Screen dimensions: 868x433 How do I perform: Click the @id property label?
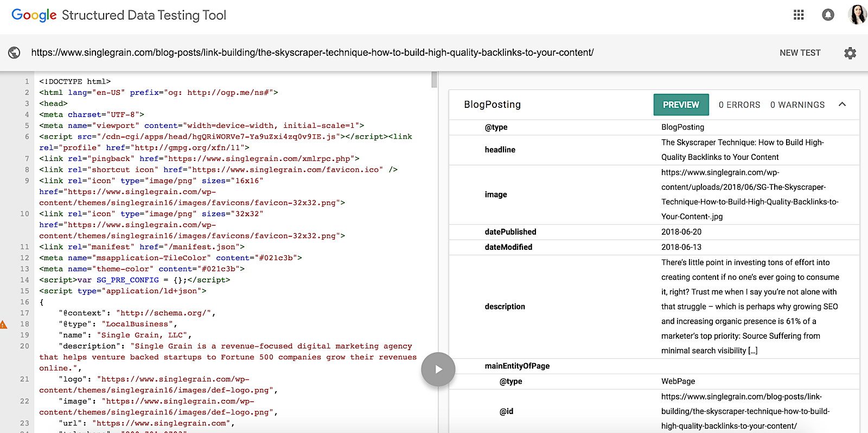click(507, 411)
